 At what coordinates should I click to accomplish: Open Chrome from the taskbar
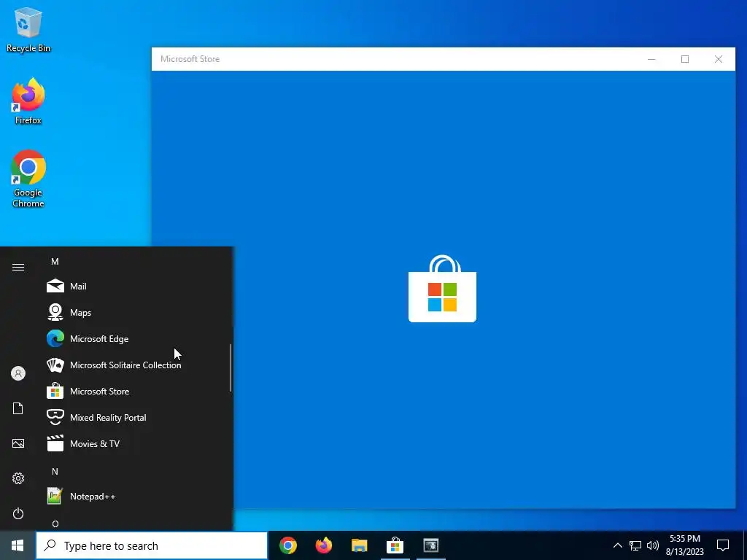pos(287,545)
